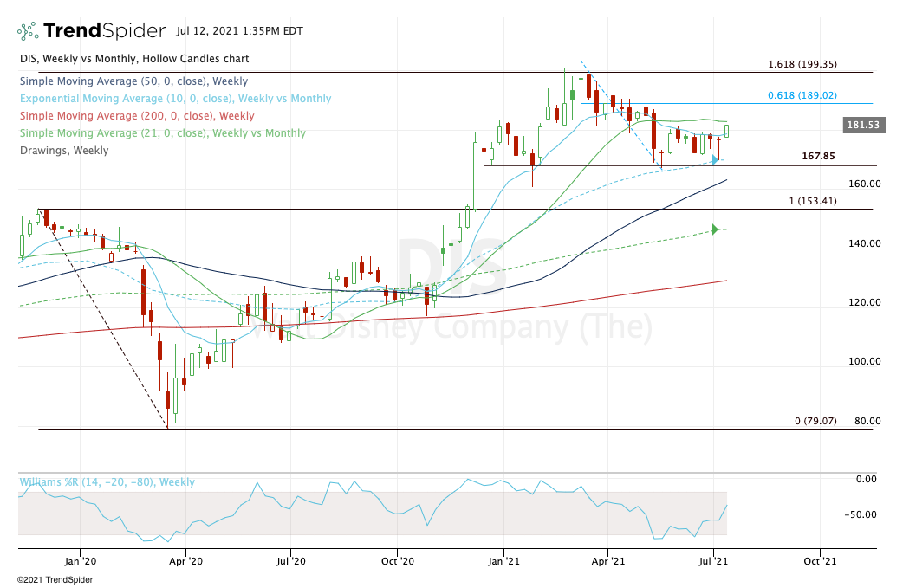Click the Jul '21 date axis label
903x588 pixels.
pos(713,561)
